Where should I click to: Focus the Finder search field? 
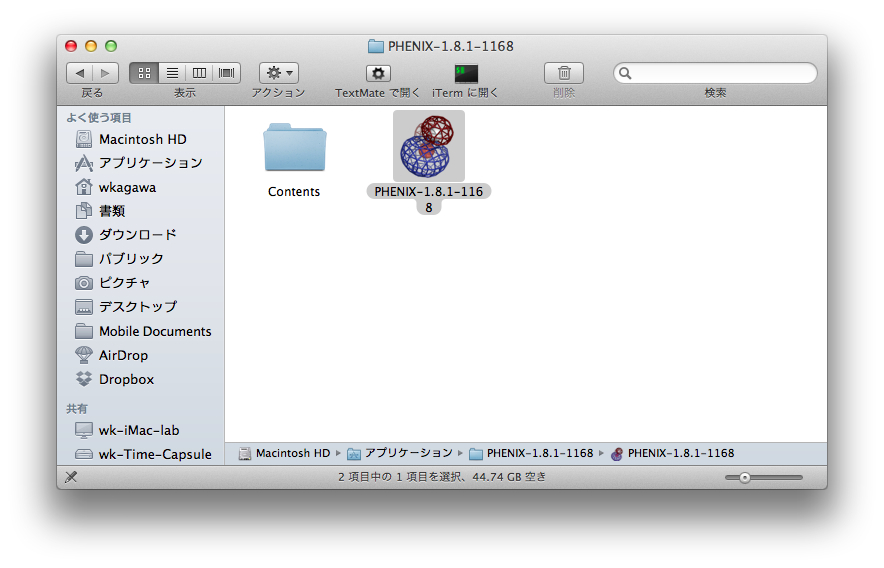(715, 73)
